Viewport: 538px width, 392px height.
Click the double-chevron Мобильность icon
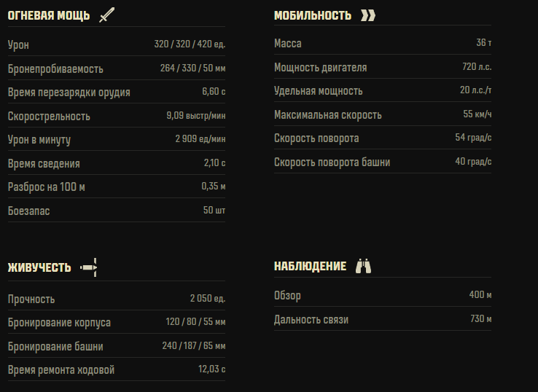368,15
